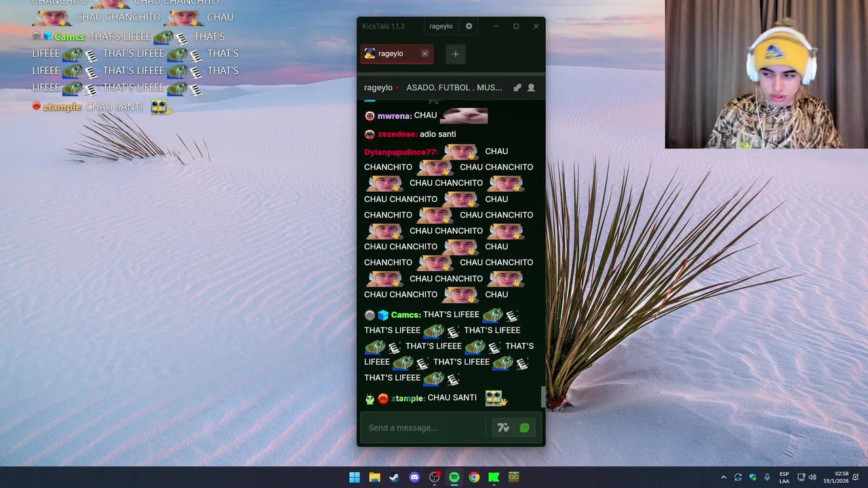Viewport: 868px width, 488px height.
Task: Click the badge icon before zezedose
Action: click(370, 134)
